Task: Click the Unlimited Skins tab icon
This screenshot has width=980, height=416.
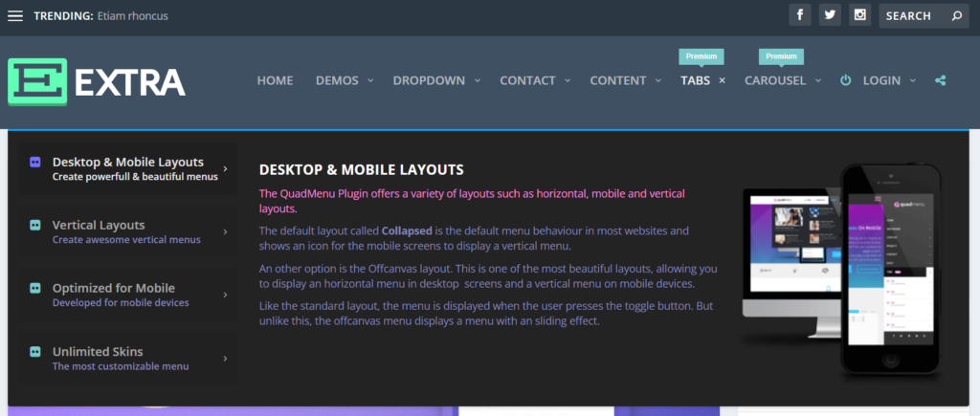Action: [35, 352]
